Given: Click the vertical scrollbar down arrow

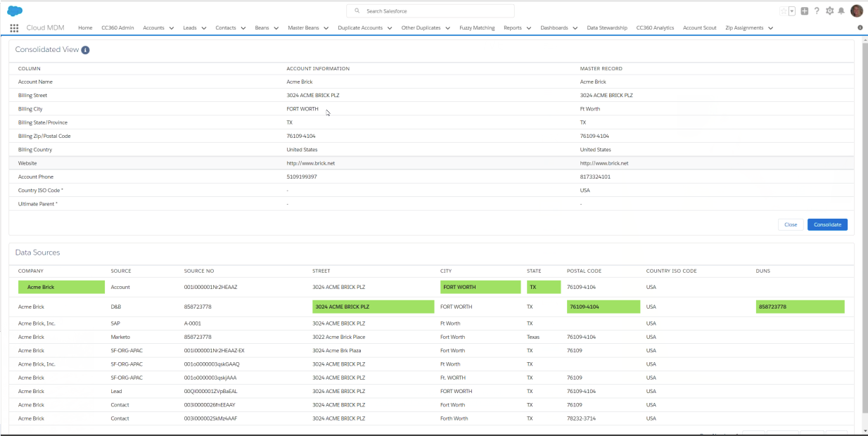Looking at the screenshot, I should (864, 430).
